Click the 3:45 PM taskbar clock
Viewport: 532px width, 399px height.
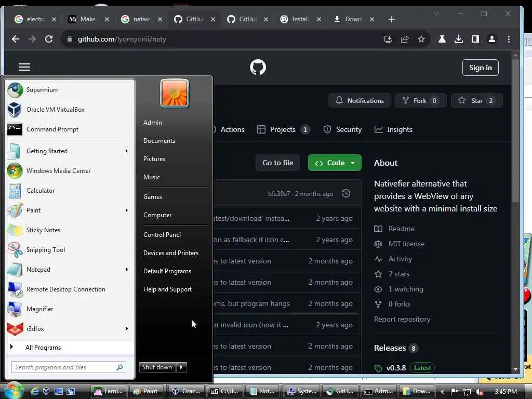point(506,392)
